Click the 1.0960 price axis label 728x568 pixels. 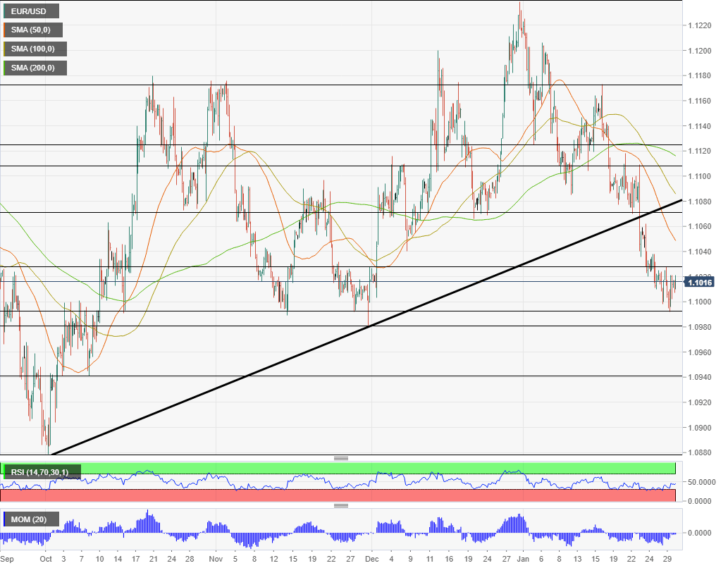tap(700, 352)
